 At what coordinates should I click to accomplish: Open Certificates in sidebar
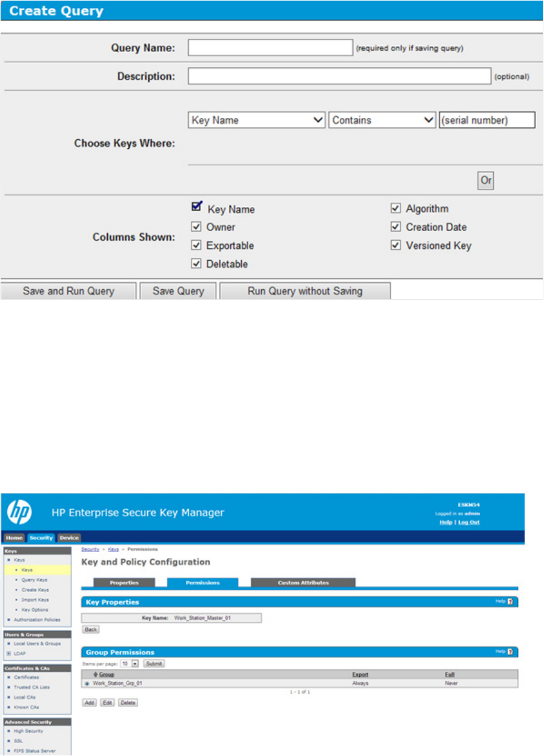26,677
